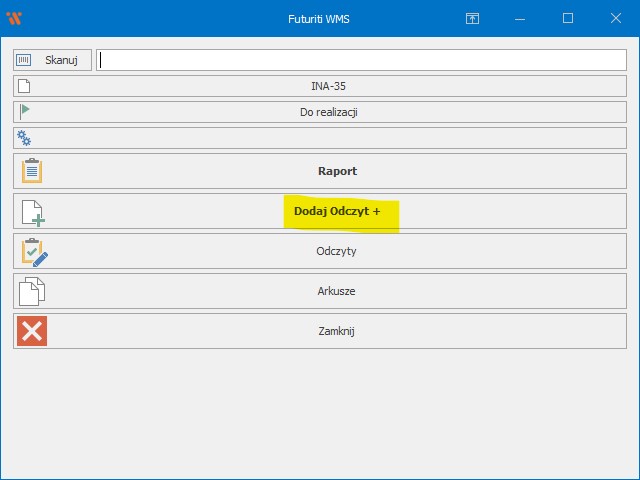Select the INA-35 document label
640x480 pixels.
pyautogui.click(x=328, y=86)
